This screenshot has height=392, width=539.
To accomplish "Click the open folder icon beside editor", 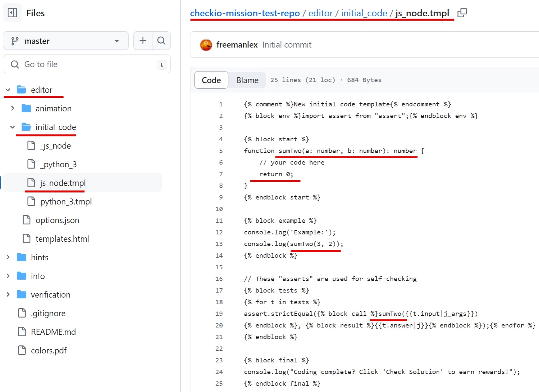I will click(x=22, y=89).
